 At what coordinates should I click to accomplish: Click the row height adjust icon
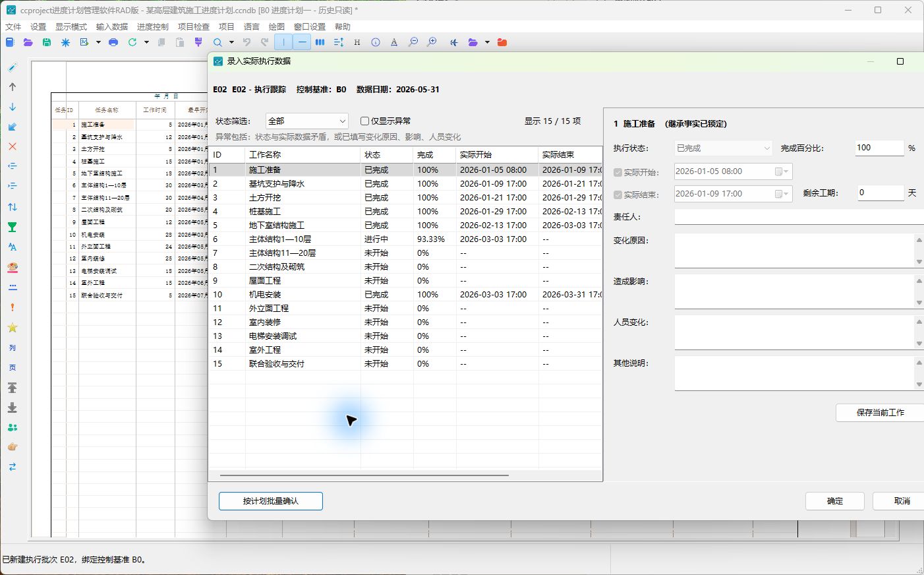[339, 42]
